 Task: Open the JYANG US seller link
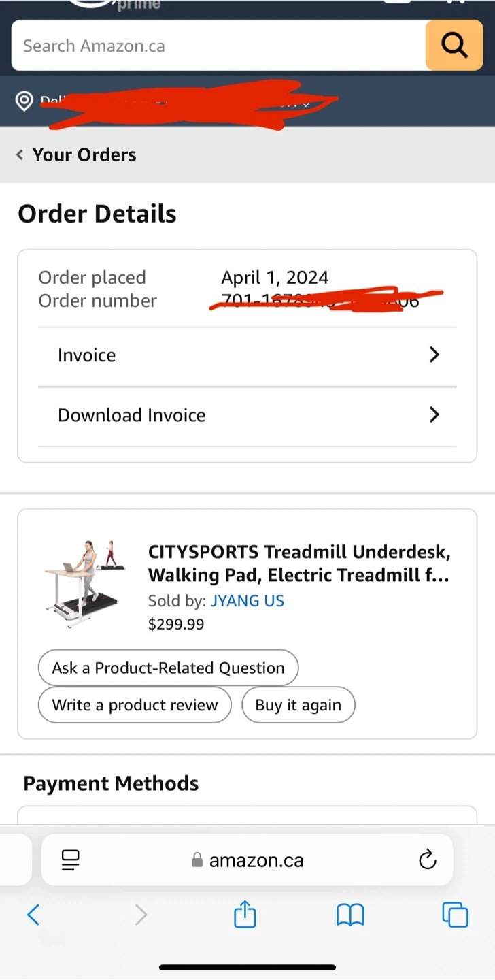[247, 601]
